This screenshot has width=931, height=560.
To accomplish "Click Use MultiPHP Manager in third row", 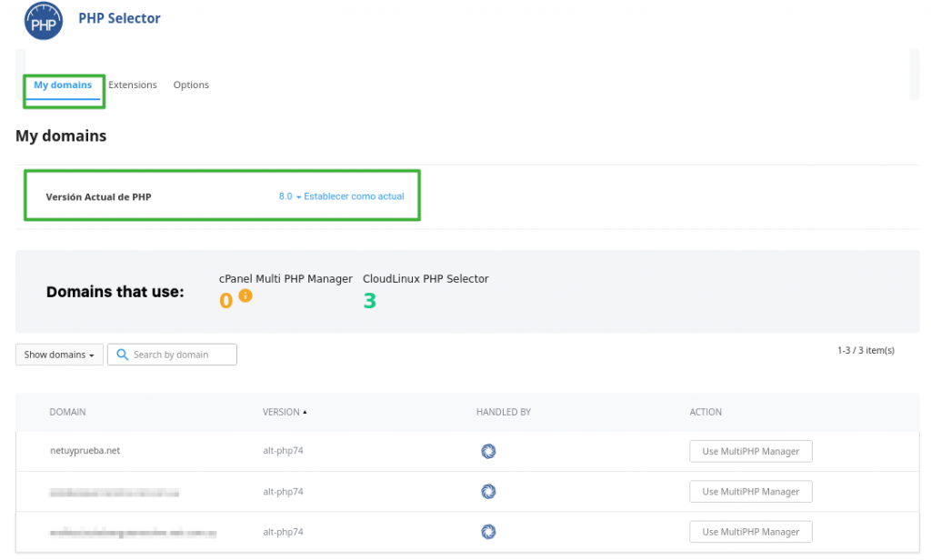I will (750, 532).
